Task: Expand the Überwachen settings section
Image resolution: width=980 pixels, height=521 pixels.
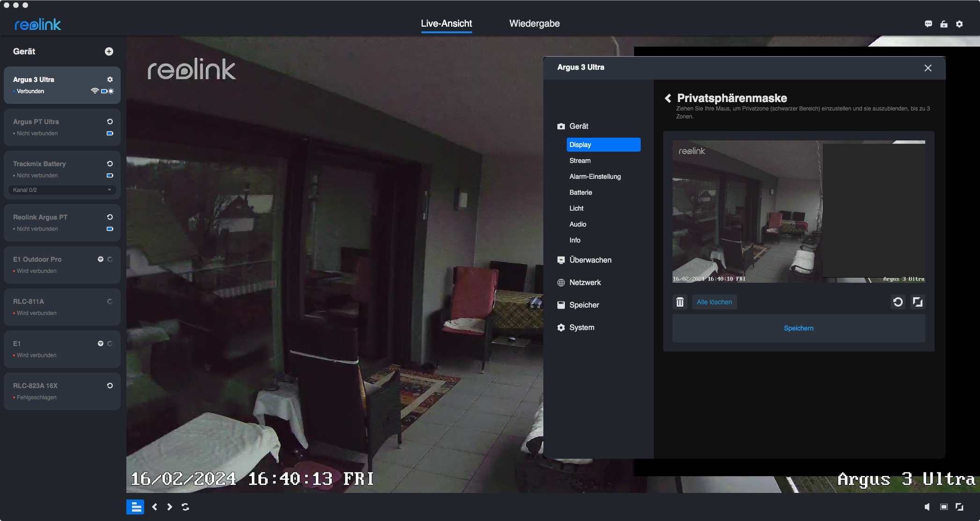Action: [x=590, y=260]
